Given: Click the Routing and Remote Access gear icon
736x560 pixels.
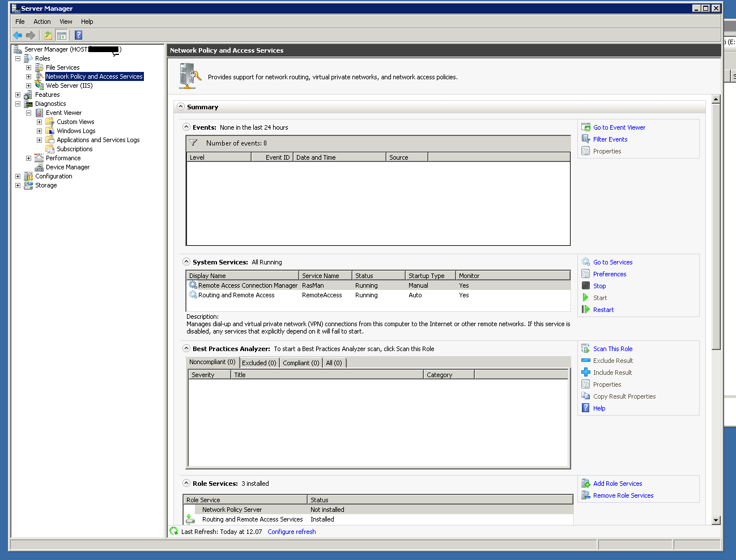Looking at the screenshot, I should [193, 295].
